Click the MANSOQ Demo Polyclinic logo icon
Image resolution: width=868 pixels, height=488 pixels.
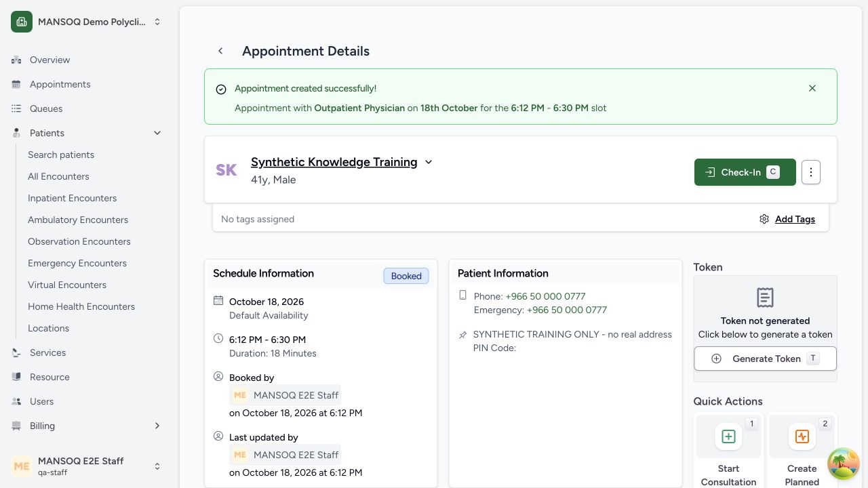pos(22,22)
